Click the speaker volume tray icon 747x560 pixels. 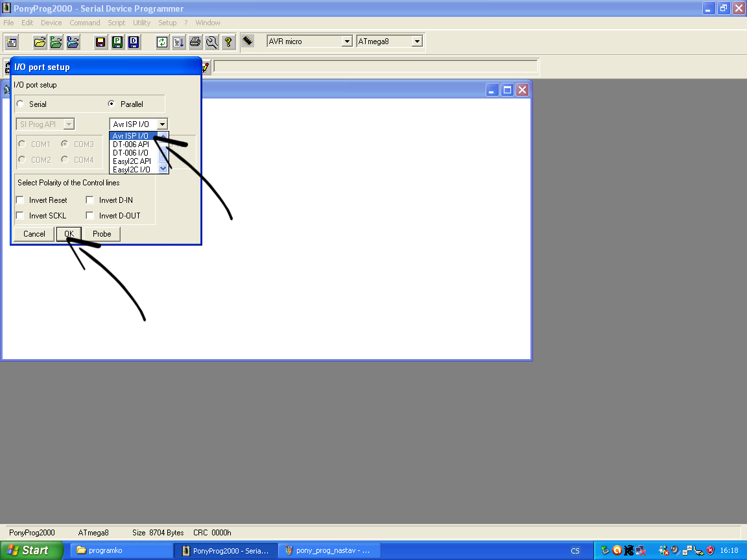click(675, 550)
